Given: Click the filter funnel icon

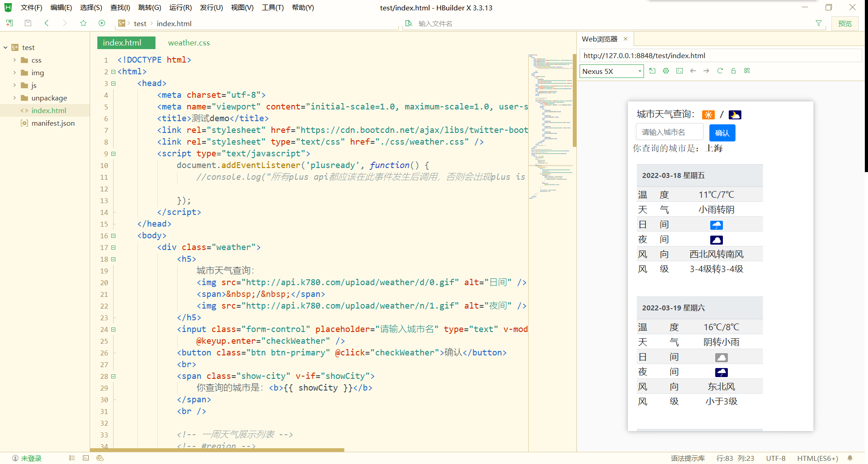Looking at the screenshot, I should (x=818, y=23).
